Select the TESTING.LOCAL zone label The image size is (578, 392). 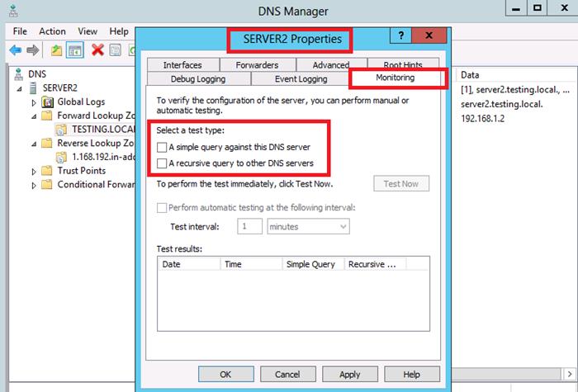pos(103,130)
